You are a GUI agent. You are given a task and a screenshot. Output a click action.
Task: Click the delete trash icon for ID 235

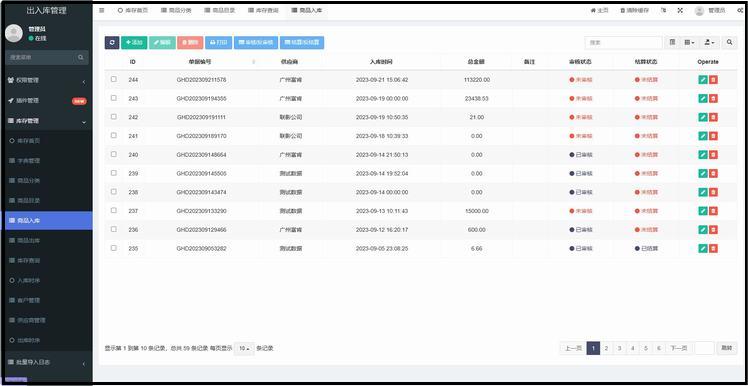pyautogui.click(x=713, y=248)
